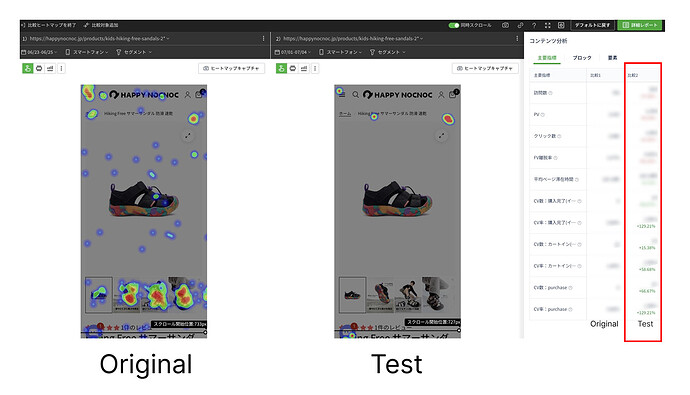Open the question mark help icon
This screenshot has height=395, width=690.
(534, 25)
